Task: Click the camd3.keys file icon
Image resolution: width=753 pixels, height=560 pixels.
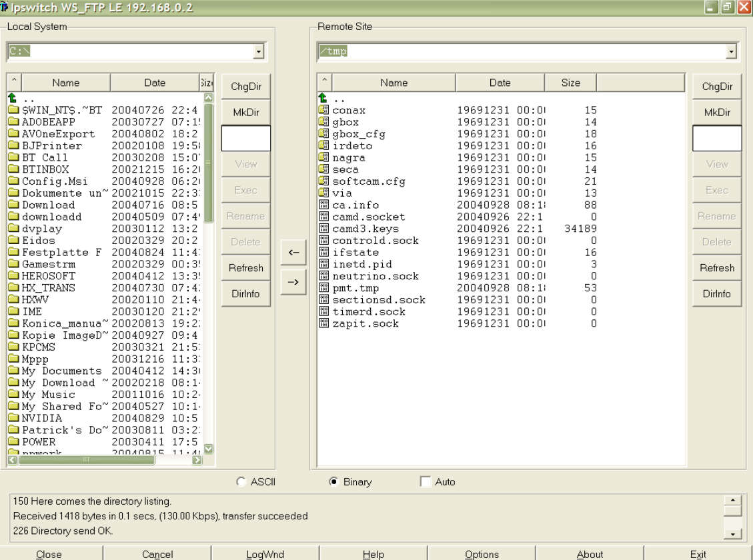Action: tap(324, 229)
